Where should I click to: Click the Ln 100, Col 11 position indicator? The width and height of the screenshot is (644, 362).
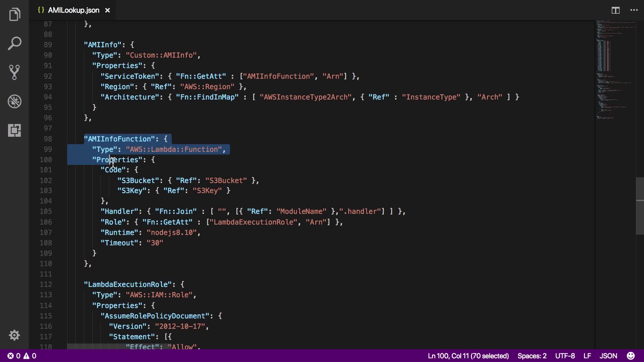point(468,356)
